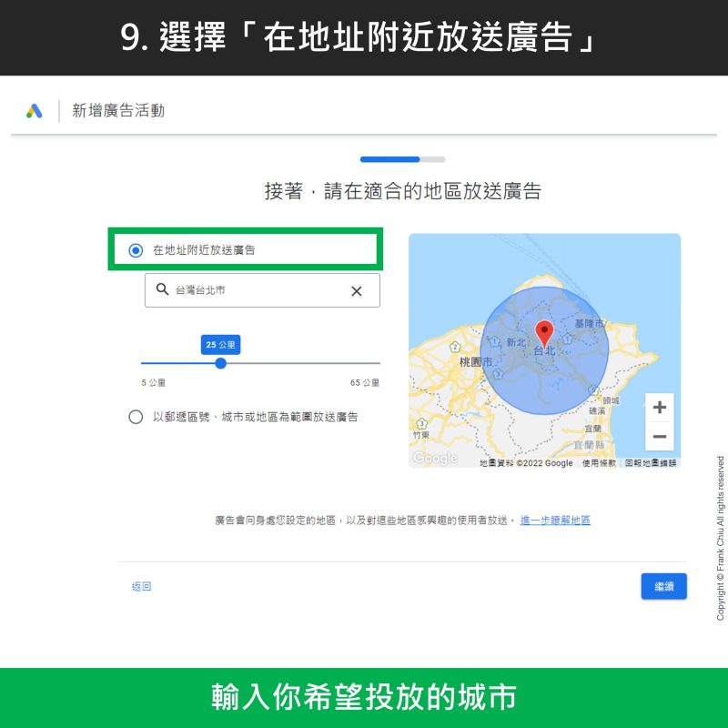Screen dimensions: 728x728
Task: Click the Google logo on the map
Action: coord(435,459)
